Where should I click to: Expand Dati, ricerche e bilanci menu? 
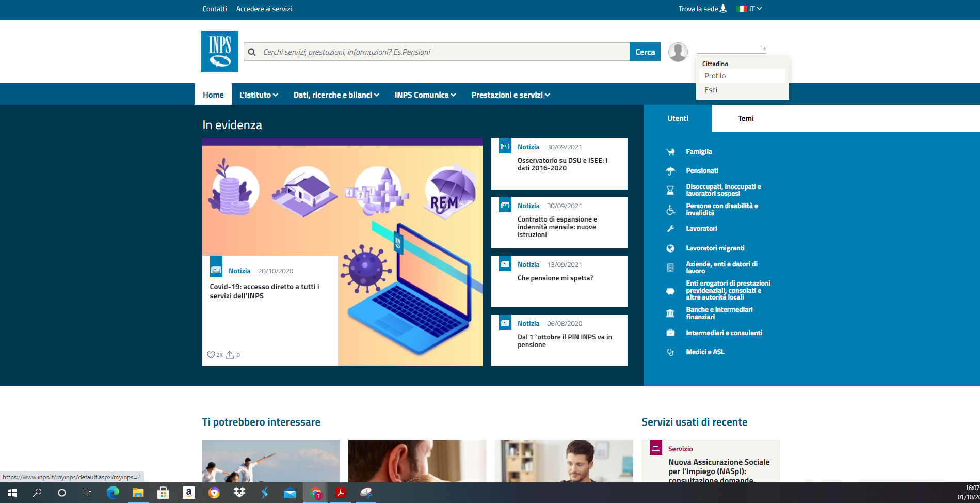(x=336, y=95)
